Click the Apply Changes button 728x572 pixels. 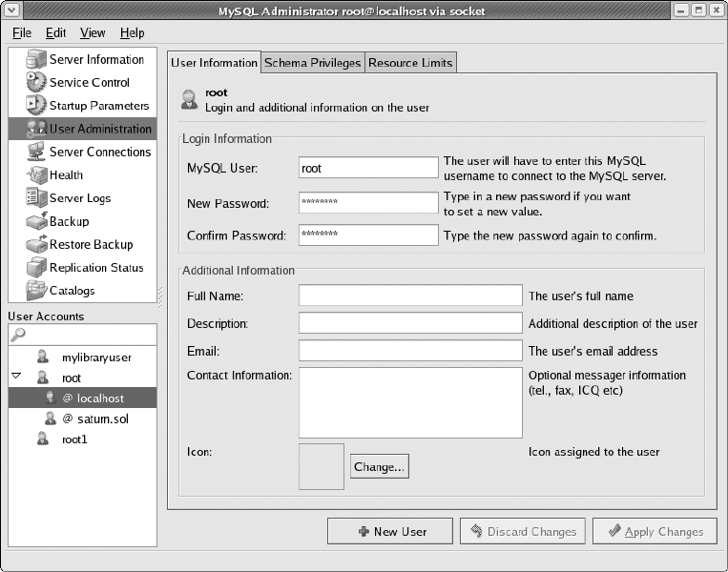[655, 531]
